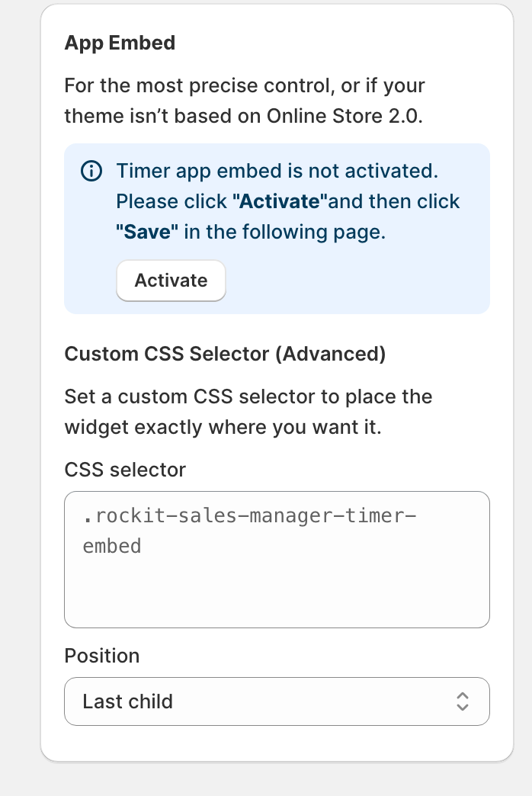Click the CSS selector field label
Image resolution: width=532 pixels, height=796 pixels.
125,470
